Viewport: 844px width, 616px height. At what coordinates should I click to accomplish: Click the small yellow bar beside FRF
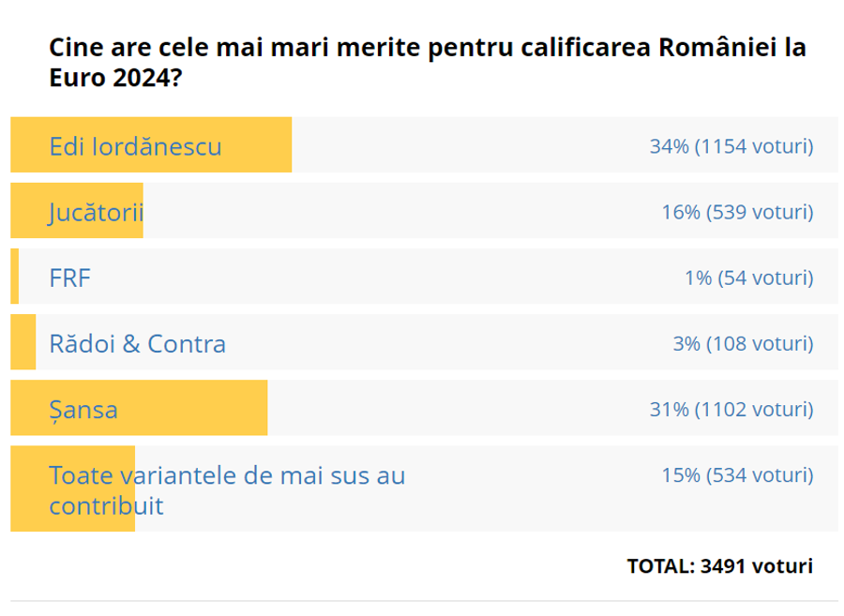click(x=14, y=276)
